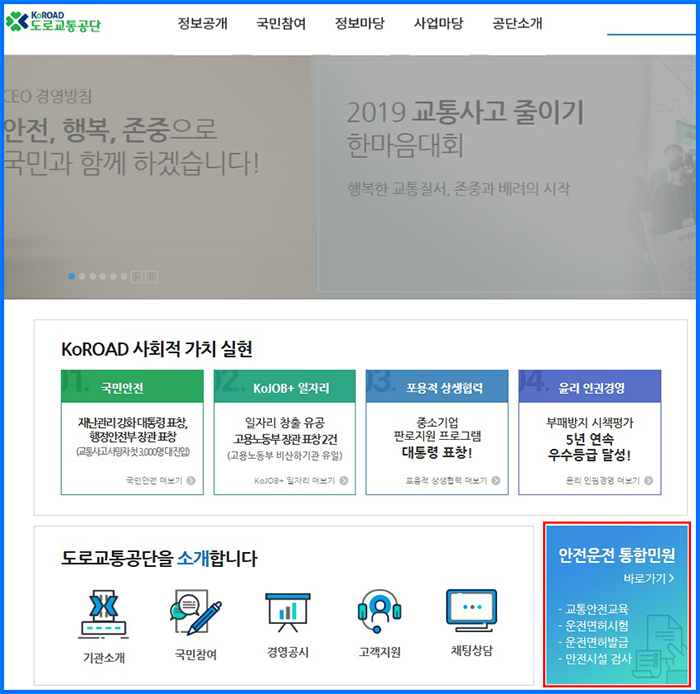700x694 pixels.
Task: Select the KoJOB+ 일자리 card header
Action: pyautogui.click(x=285, y=386)
